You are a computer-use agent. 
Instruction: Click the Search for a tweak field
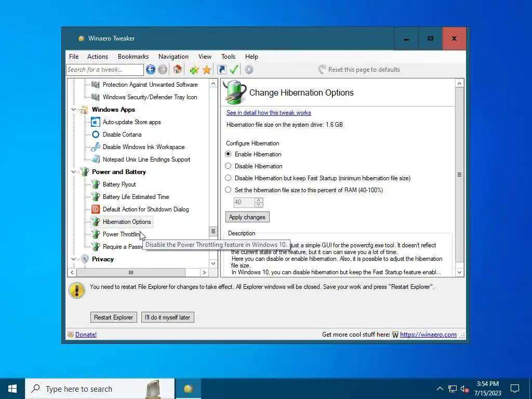[x=105, y=70]
